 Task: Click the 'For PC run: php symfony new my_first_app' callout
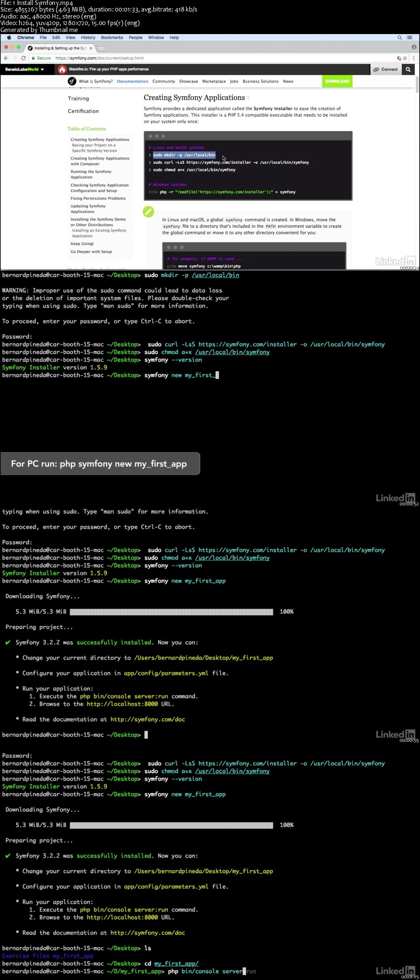[x=100, y=464]
